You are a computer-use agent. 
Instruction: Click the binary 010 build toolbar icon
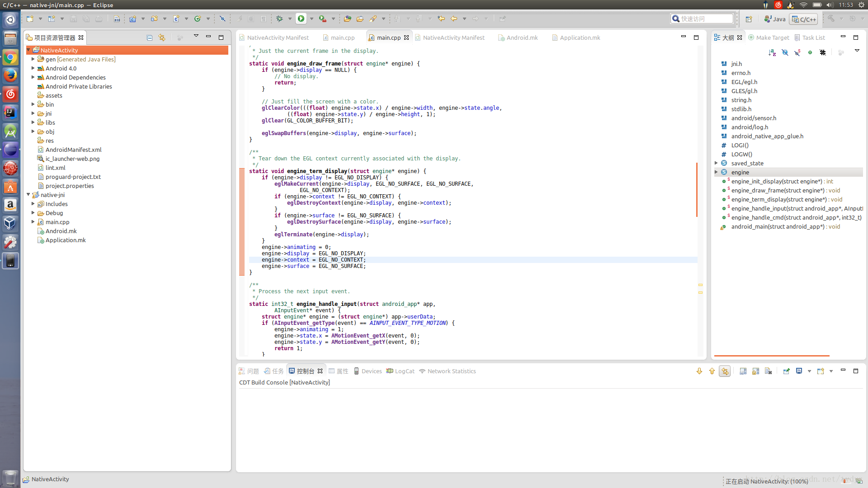click(117, 19)
